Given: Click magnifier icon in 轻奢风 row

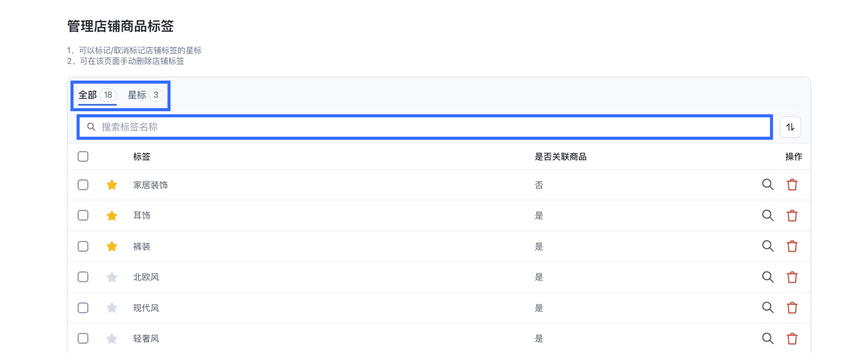Looking at the screenshot, I should click(767, 338).
